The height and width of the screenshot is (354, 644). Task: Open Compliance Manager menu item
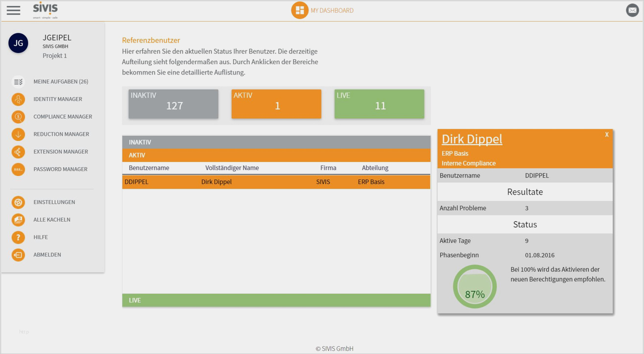63,117
